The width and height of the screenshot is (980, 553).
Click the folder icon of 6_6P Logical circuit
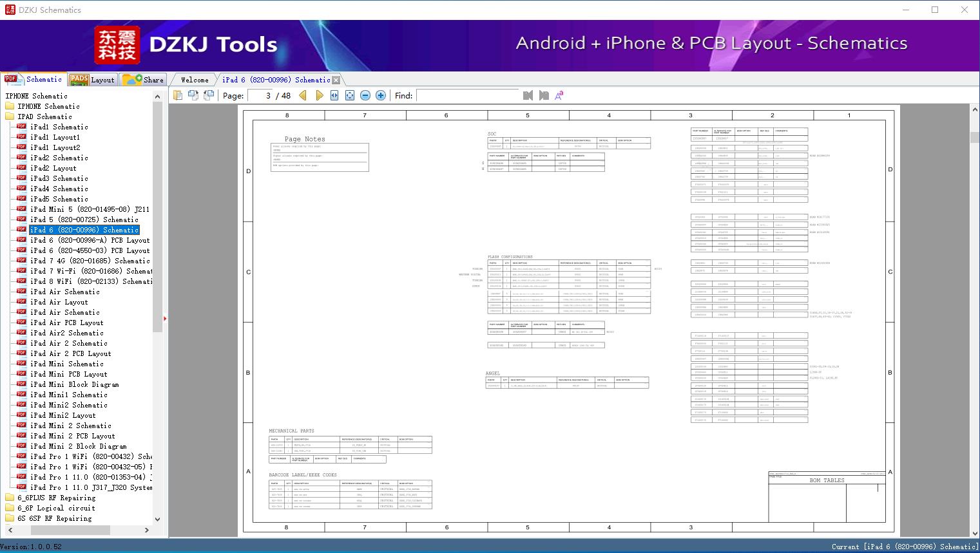[x=10, y=508]
